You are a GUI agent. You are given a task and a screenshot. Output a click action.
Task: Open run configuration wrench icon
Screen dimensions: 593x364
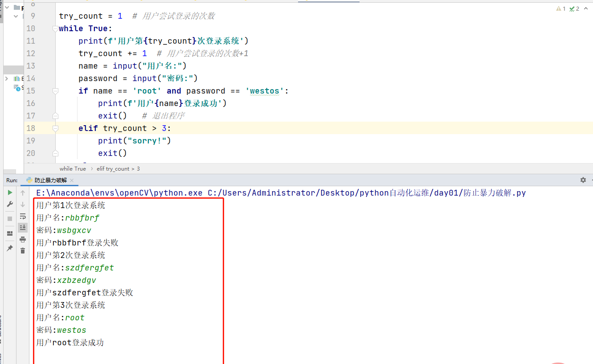click(x=10, y=204)
